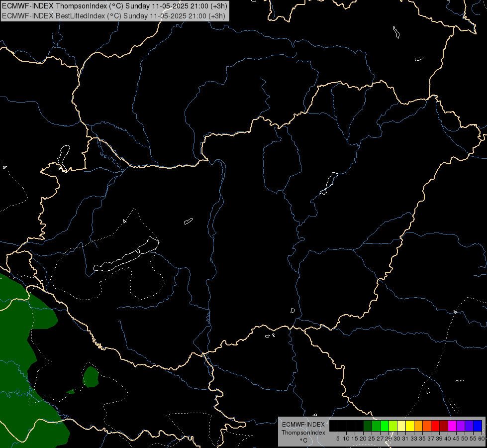Click the legend tick label 33
Image resolution: width=487 pixels, height=448 pixels.
[x=414, y=439]
